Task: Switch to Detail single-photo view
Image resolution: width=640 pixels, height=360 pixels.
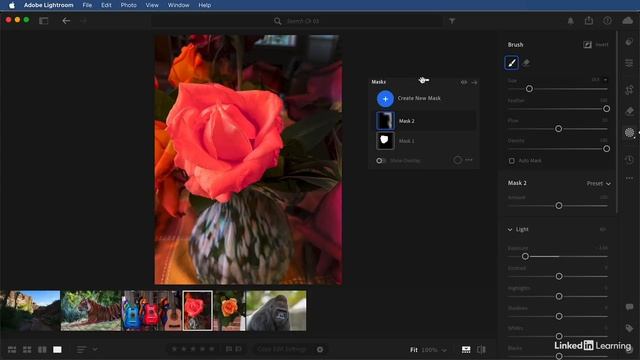Action: (57, 349)
